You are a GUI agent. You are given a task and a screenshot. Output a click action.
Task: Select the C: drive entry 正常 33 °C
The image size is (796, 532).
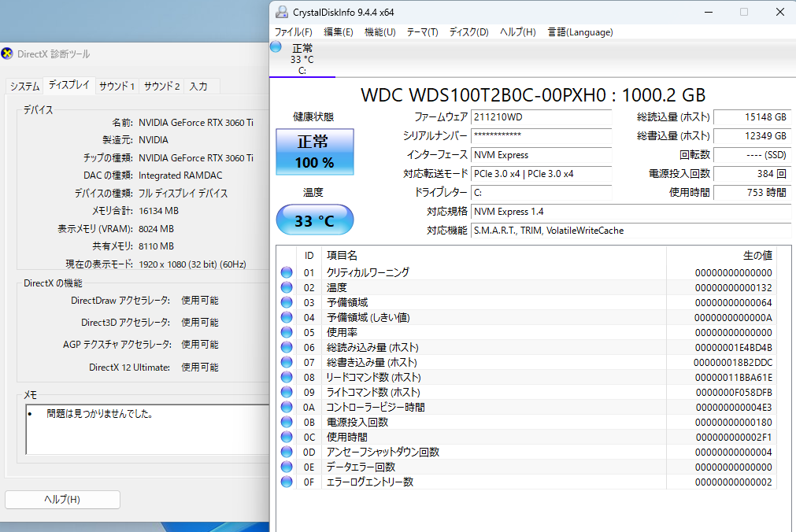[302, 59]
